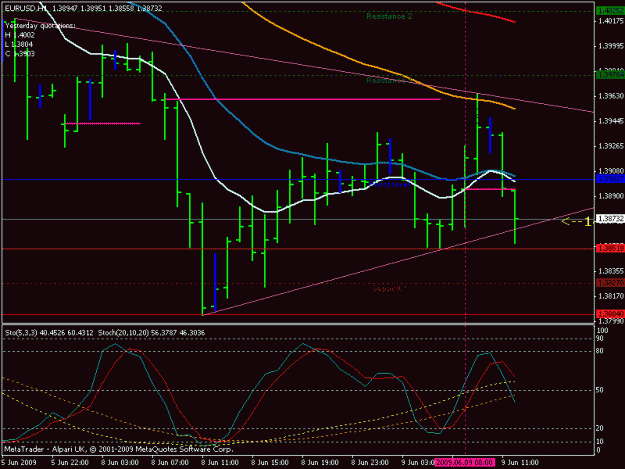Screen dimensions: 625x469
Task: Click the '8 Jun 23:00' time axis label
Action: [369, 463]
